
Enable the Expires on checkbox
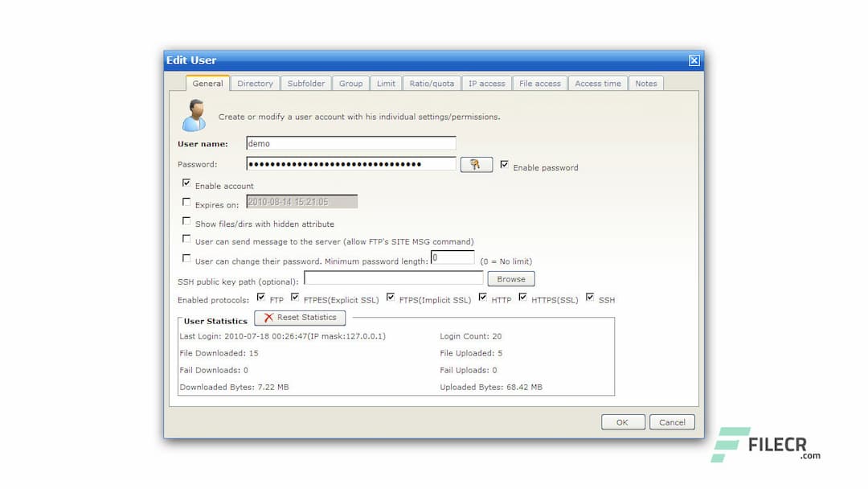pos(186,201)
